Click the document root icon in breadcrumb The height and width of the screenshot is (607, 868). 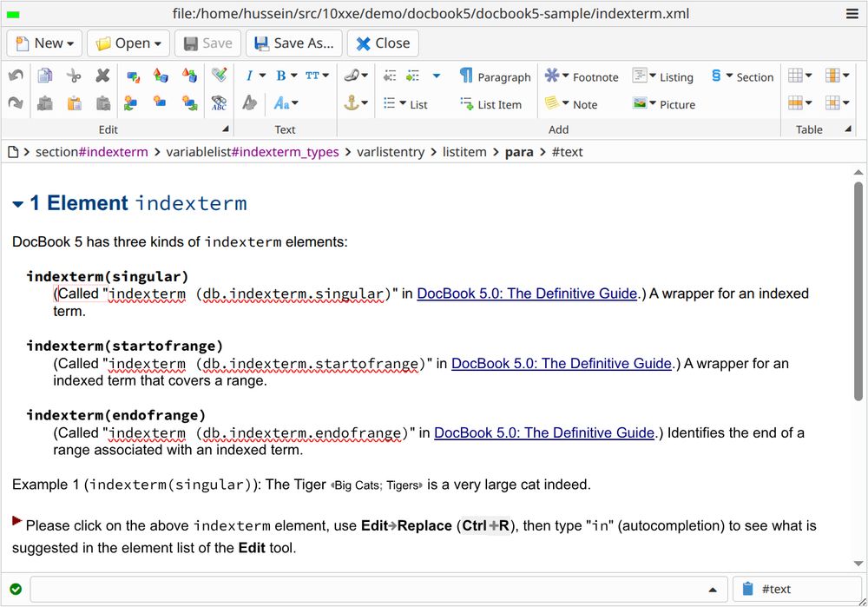pyautogui.click(x=13, y=152)
